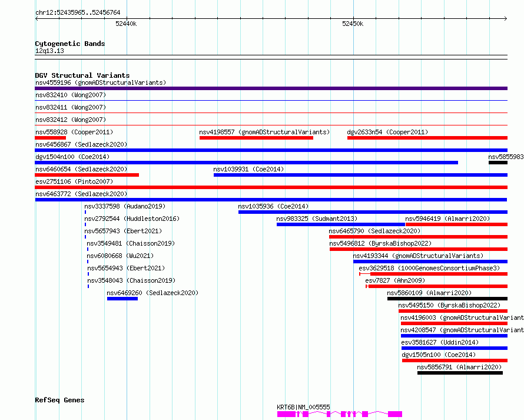Click nsv2792544 (Huddleston2016) label
This screenshot has height=420, width=524.
(132, 219)
